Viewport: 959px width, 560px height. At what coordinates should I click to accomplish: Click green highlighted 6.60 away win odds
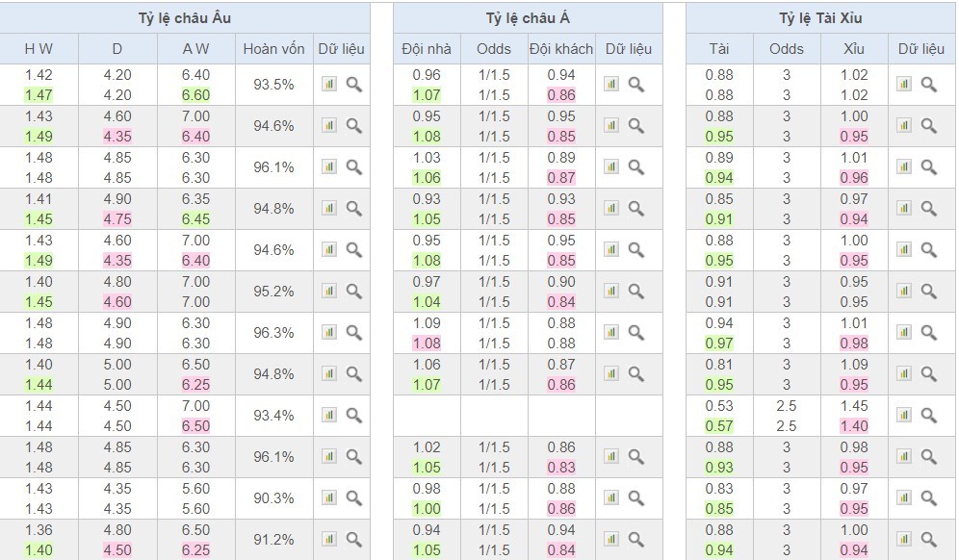click(195, 95)
